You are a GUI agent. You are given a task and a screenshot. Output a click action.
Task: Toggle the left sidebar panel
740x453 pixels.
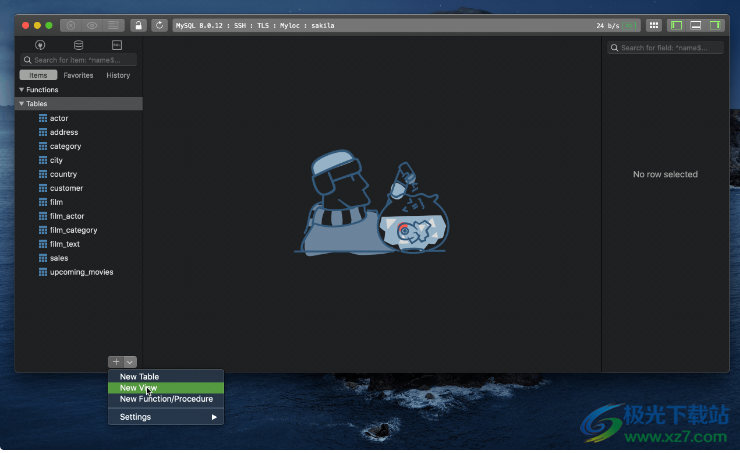pos(677,25)
